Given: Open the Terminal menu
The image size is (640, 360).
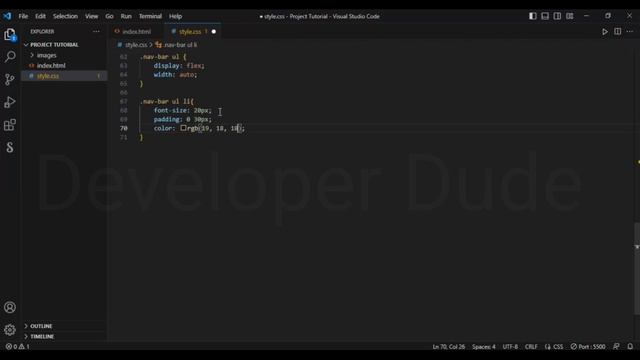Looking at the screenshot, I should 150,16.
